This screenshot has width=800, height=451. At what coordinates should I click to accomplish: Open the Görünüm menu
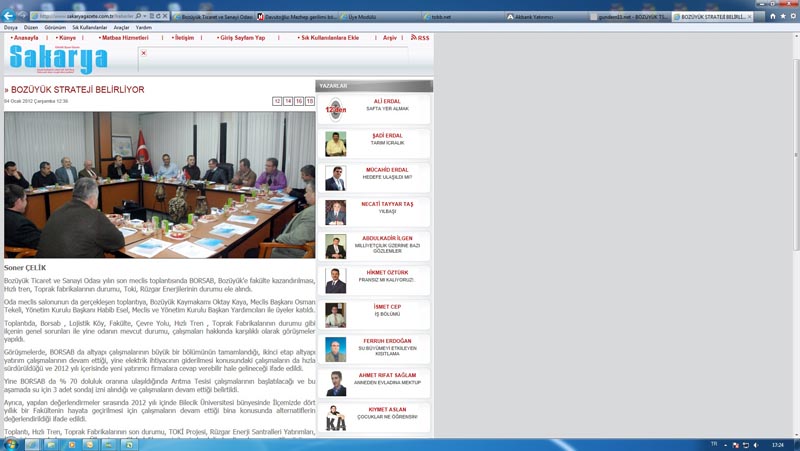[55, 28]
